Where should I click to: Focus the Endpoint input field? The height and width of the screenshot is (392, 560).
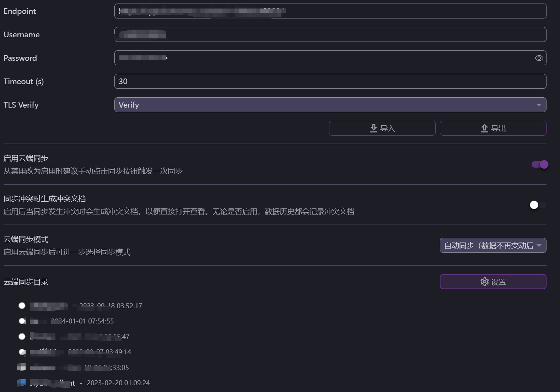[x=330, y=11]
